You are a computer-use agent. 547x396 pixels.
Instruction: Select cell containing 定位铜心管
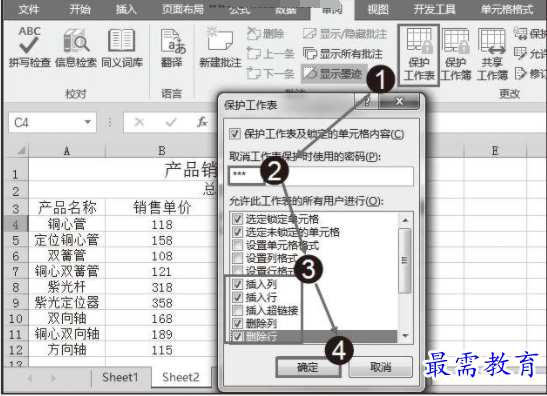[x=67, y=240]
